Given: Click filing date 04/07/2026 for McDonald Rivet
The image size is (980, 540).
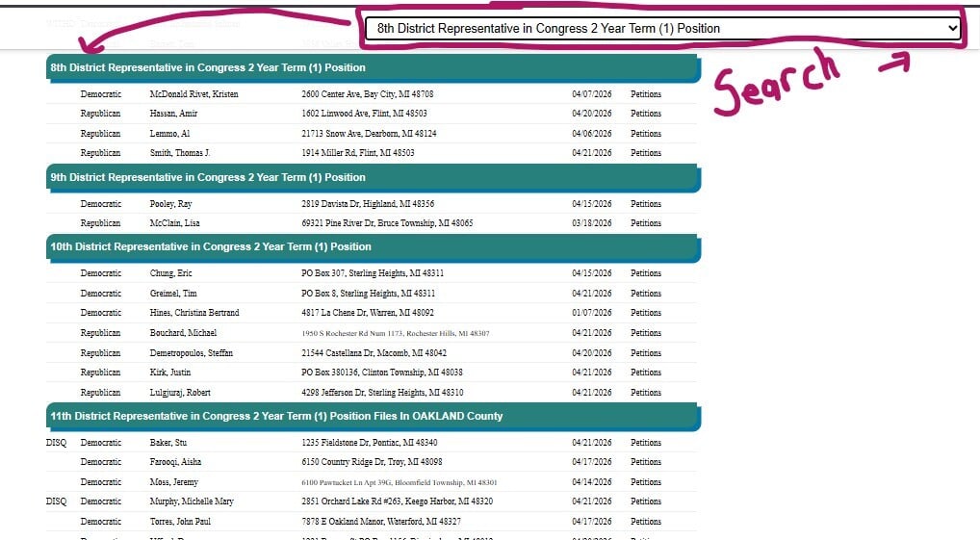Looking at the screenshot, I should click(x=592, y=93).
